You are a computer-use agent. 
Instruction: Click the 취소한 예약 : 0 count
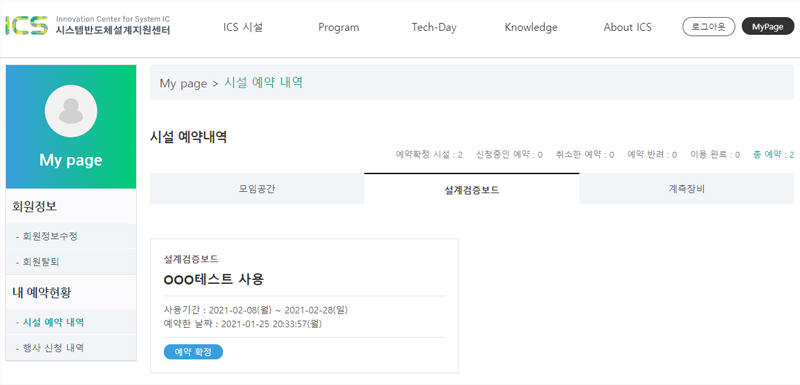tap(585, 155)
